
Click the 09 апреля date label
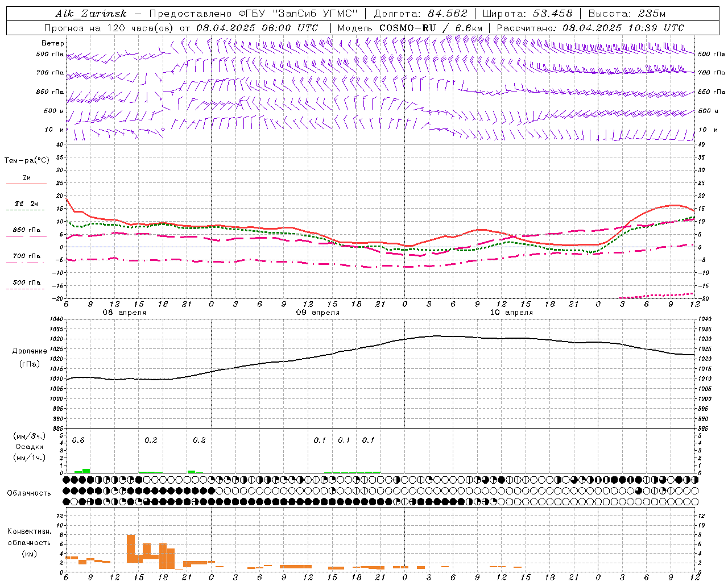(317, 313)
